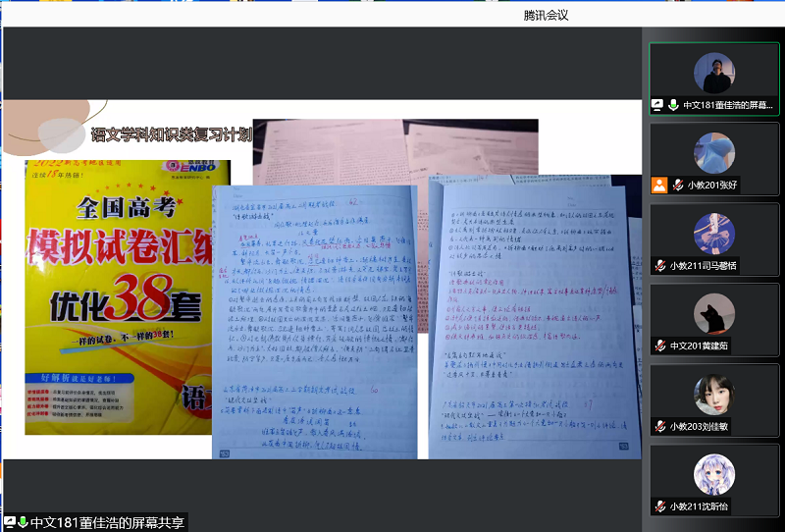Click the orange host icon beside 小教201张好
This screenshot has height=532, width=785.
tap(659, 185)
